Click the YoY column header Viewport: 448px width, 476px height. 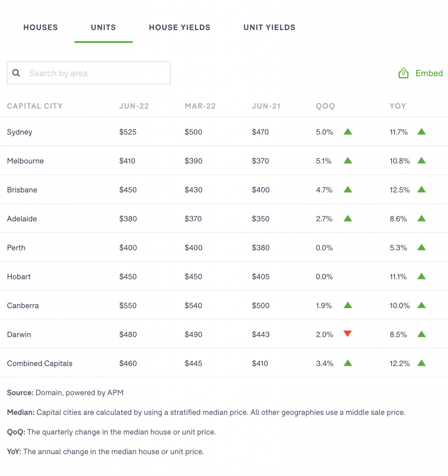[x=398, y=106]
